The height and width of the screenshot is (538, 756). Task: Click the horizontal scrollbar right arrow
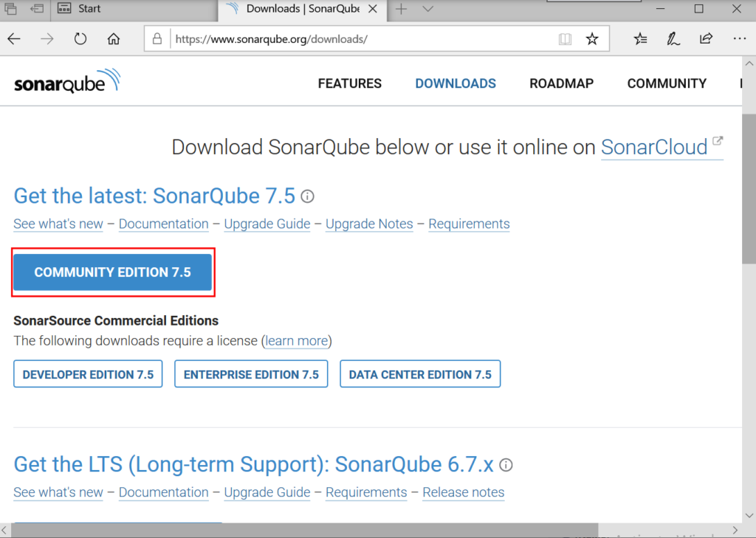[735, 531]
